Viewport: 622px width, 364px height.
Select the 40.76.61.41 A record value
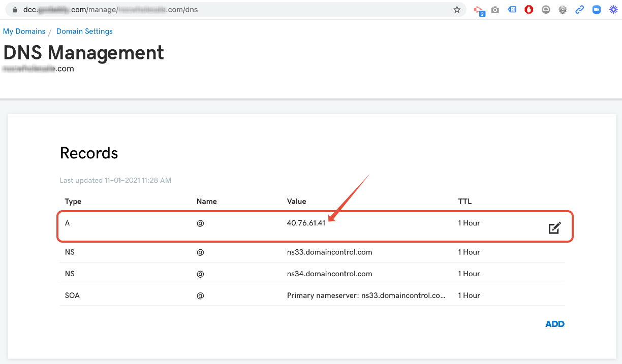306,223
